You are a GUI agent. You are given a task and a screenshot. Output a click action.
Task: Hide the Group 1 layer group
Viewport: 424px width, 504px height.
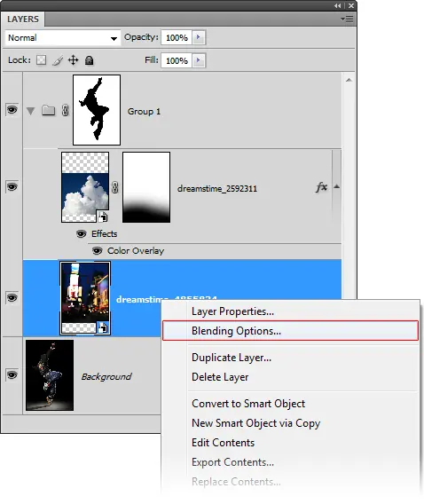click(x=12, y=110)
